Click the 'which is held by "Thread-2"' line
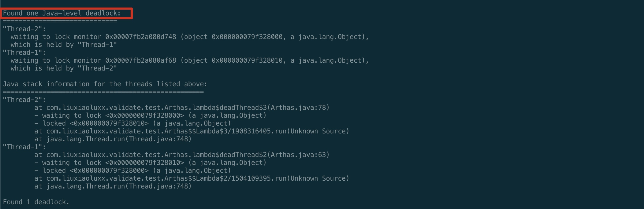The width and height of the screenshot is (644, 209). click(x=64, y=68)
